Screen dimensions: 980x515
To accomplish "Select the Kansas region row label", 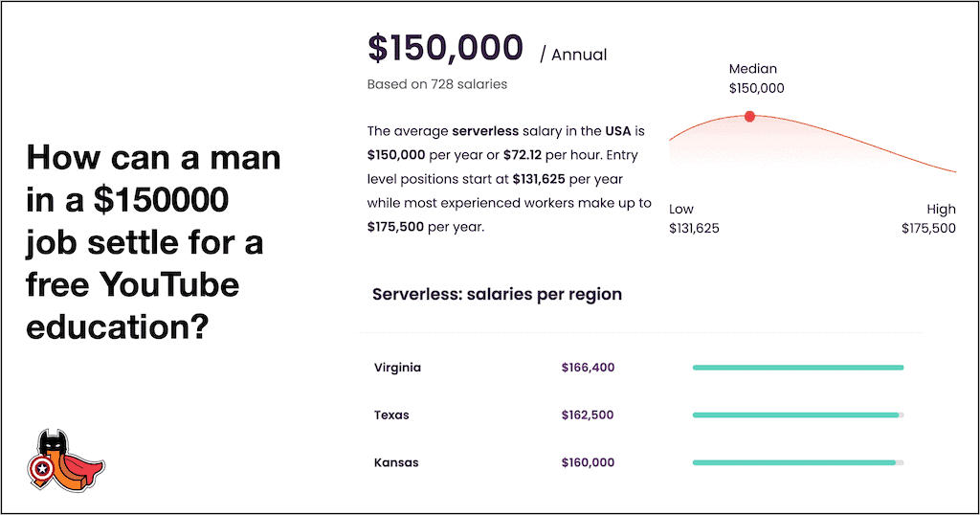I will pyautogui.click(x=396, y=463).
